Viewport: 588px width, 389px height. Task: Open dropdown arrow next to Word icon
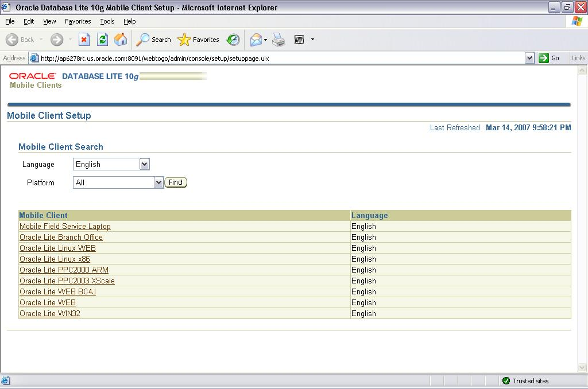(x=312, y=40)
